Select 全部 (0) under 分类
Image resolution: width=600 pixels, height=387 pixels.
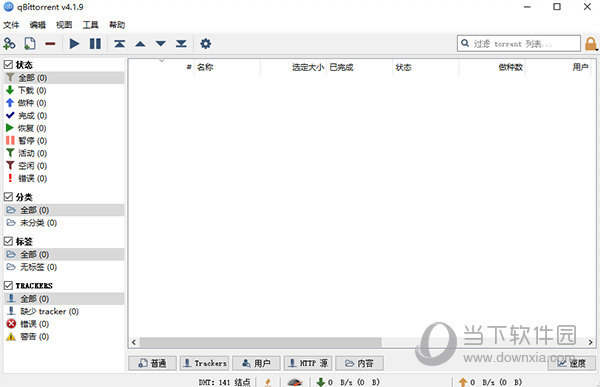coord(64,210)
